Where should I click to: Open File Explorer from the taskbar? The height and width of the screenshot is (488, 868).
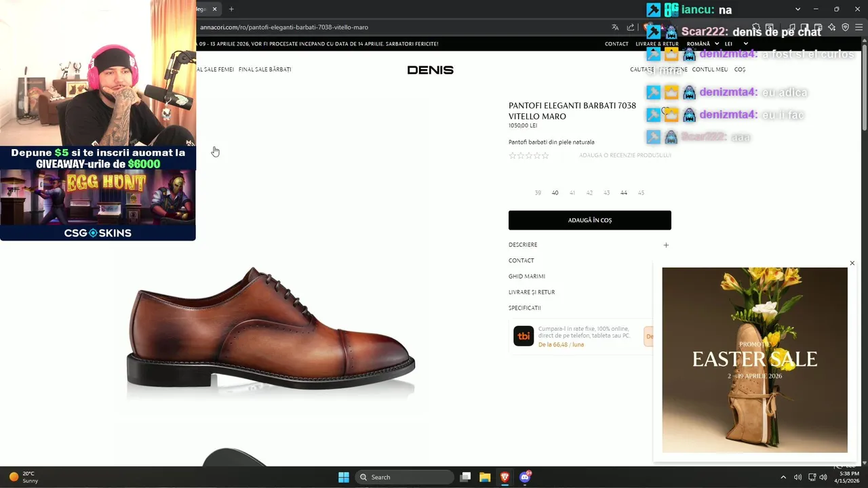(x=485, y=477)
